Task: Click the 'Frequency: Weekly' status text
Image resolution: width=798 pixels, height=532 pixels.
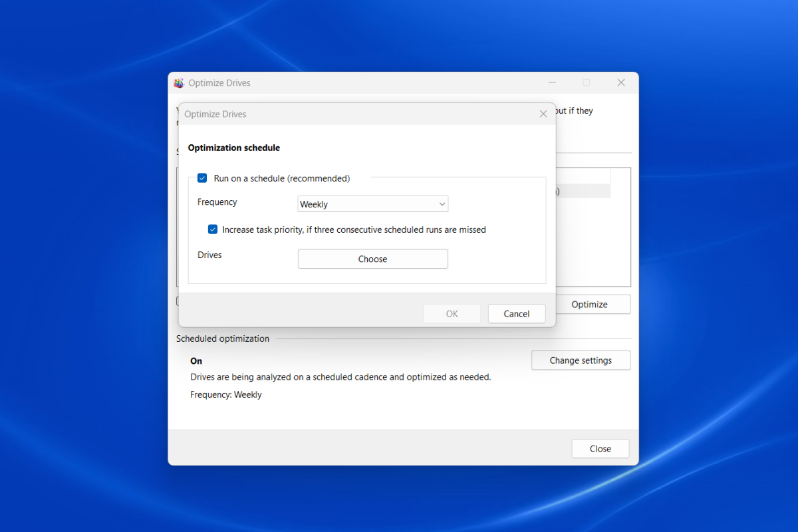Action: (226, 395)
